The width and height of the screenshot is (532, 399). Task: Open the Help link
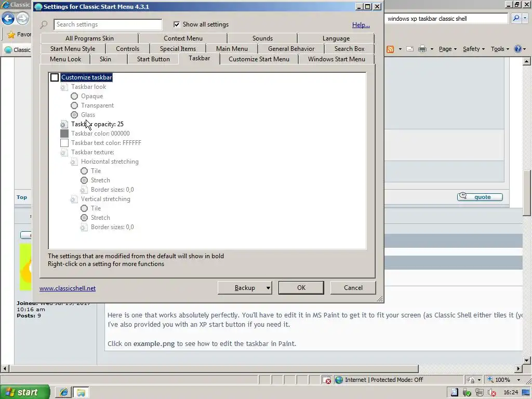[361, 25]
